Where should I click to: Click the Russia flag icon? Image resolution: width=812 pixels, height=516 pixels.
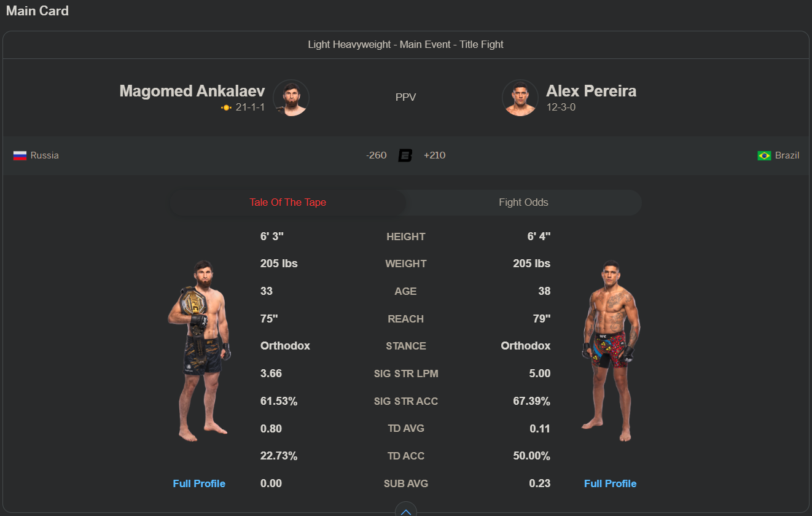[20, 155]
